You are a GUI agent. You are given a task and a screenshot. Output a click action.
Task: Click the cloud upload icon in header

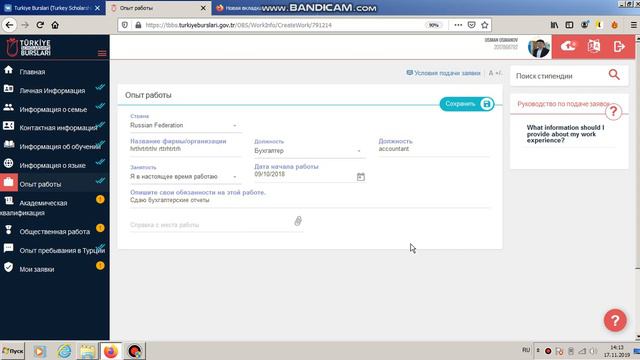568,46
